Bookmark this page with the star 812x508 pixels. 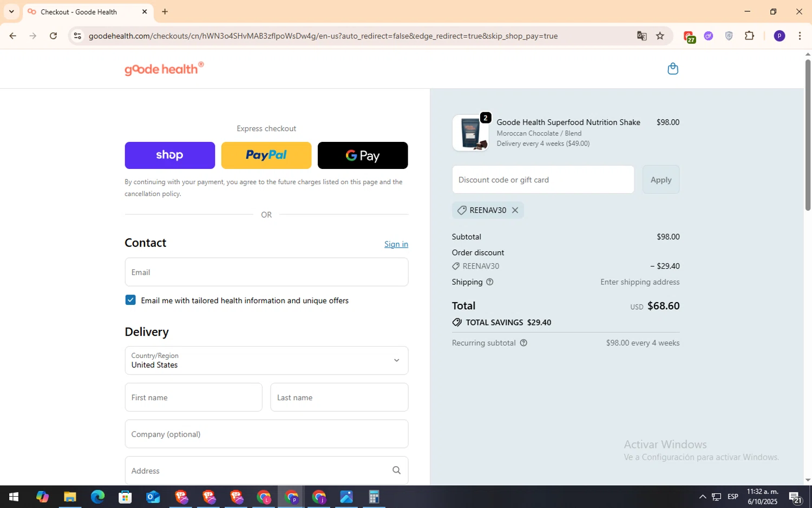(x=660, y=36)
